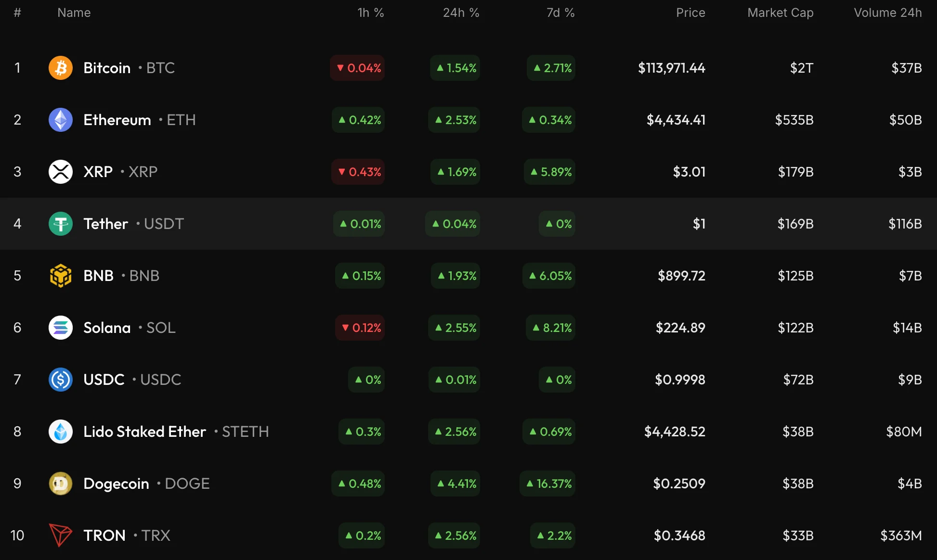Sort by the Market Cap column header
This screenshot has width=937, height=560.
[x=780, y=13]
